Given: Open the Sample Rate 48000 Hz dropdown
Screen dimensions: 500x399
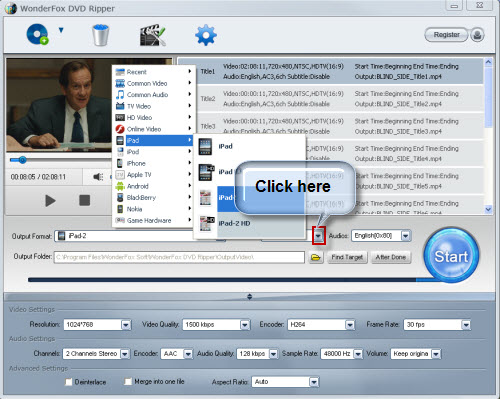Looking at the screenshot, I should coord(342,353).
